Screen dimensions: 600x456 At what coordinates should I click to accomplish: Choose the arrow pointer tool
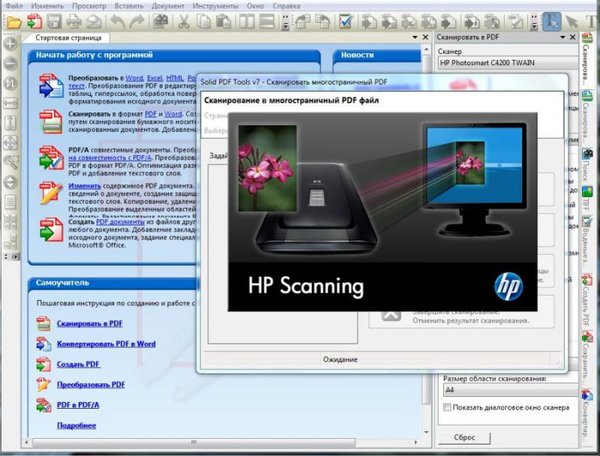tap(572, 22)
